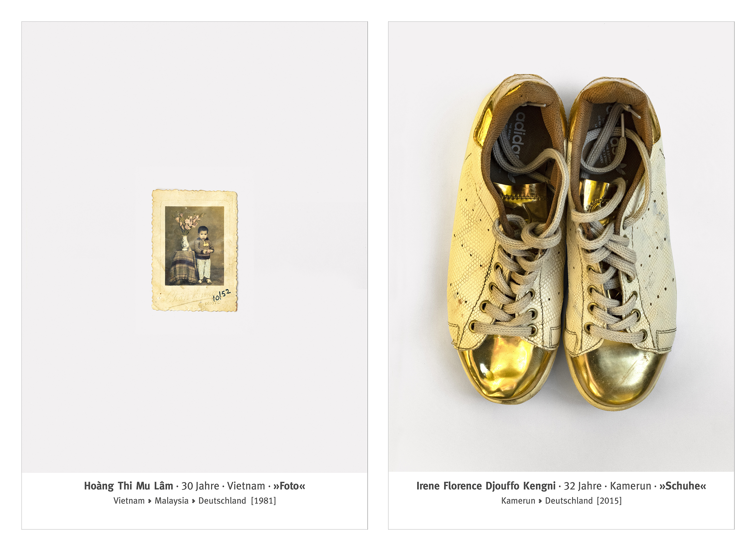Screen dimensions: 756x551
Task: Click the year [2015] in the right caption
Action: pyautogui.click(x=609, y=501)
